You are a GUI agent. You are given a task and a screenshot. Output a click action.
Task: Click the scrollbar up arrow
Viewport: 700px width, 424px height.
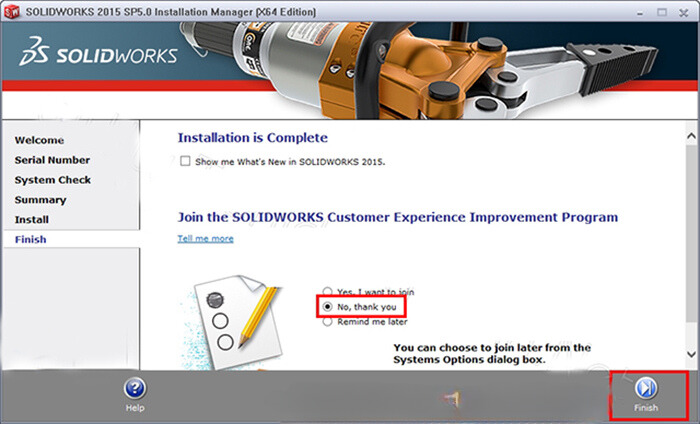[x=691, y=136]
